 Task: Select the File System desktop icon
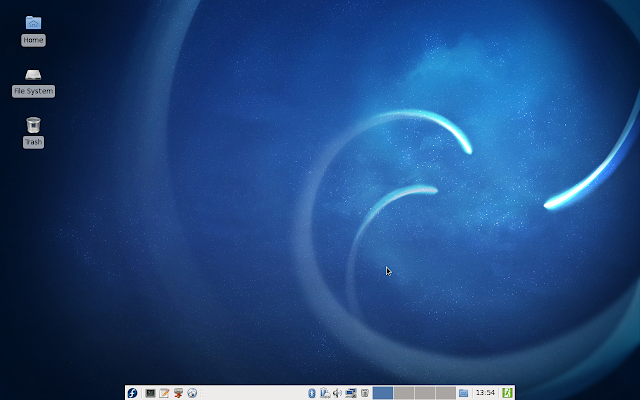tap(33, 76)
